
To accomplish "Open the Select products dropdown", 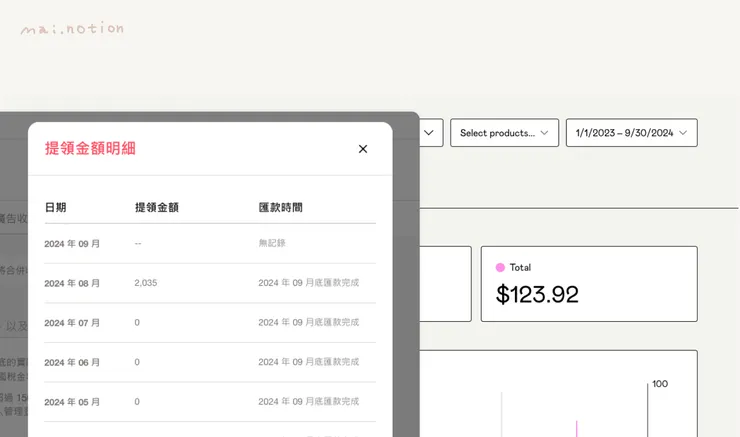I will click(x=504, y=133).
